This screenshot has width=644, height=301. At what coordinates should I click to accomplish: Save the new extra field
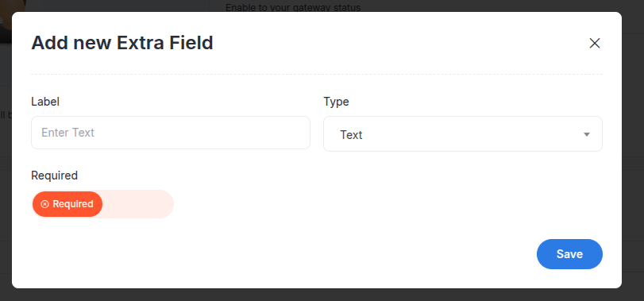(569, 254)
